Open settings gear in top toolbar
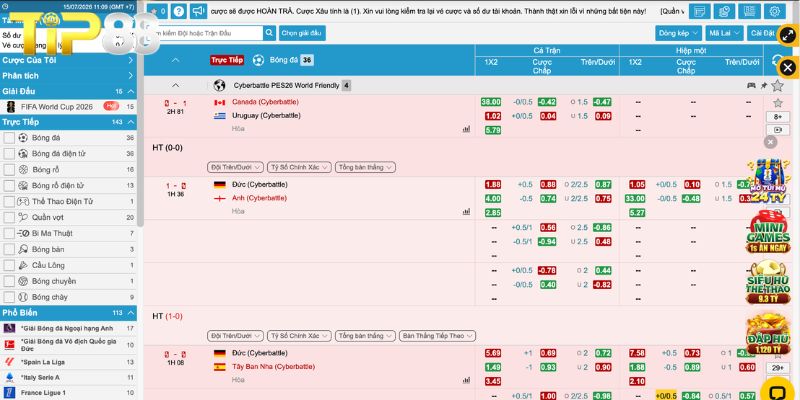This screenshot has width=800, height=400. pyautogui.click(x=774, y=11)
